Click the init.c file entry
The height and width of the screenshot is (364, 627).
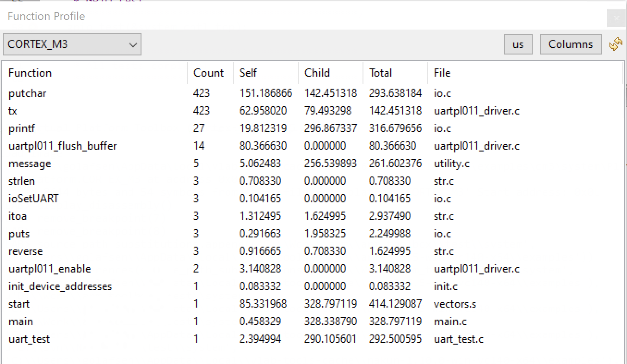446,286
